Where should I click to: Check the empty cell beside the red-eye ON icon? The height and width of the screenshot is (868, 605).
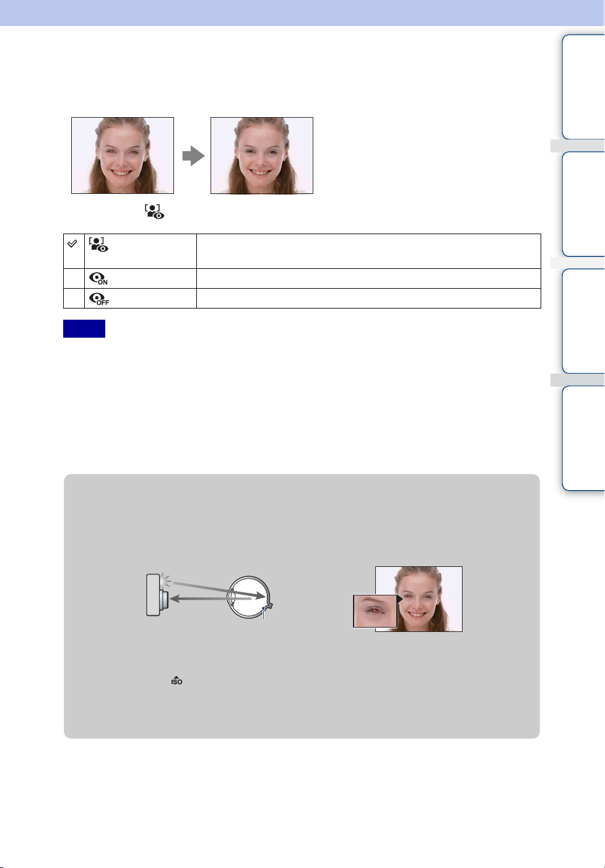[74, 279]
